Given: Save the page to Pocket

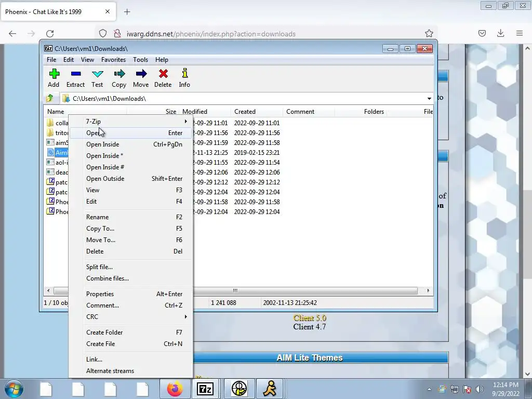Looking at the screenshot, I should pos(482,33).
